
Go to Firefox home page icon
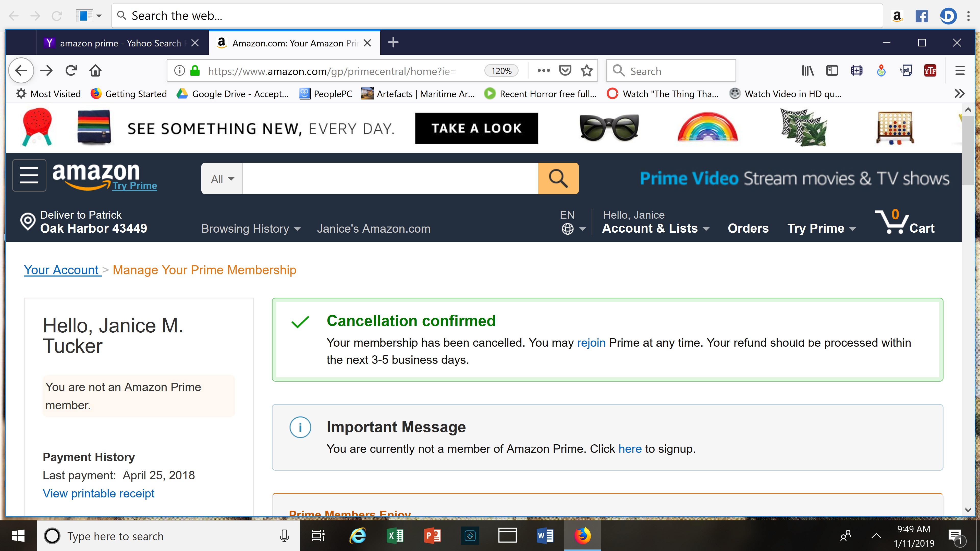95,71
